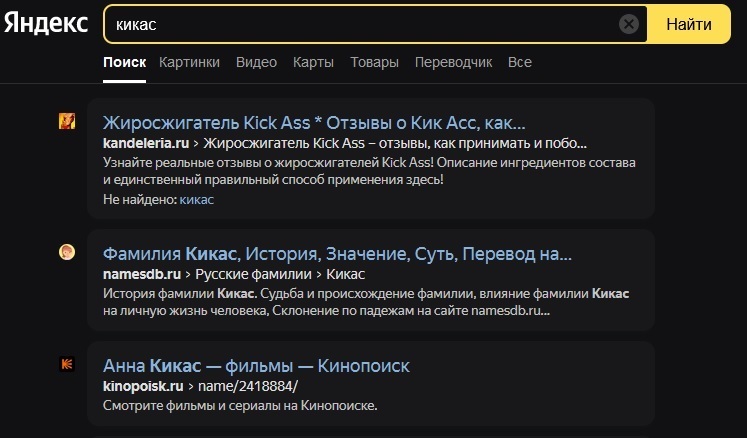Screen dimensions: 747x438
Task: Open the Жиросжигатель Kick Ass result title
Action: pyautogui.click(x=314, y=123)
